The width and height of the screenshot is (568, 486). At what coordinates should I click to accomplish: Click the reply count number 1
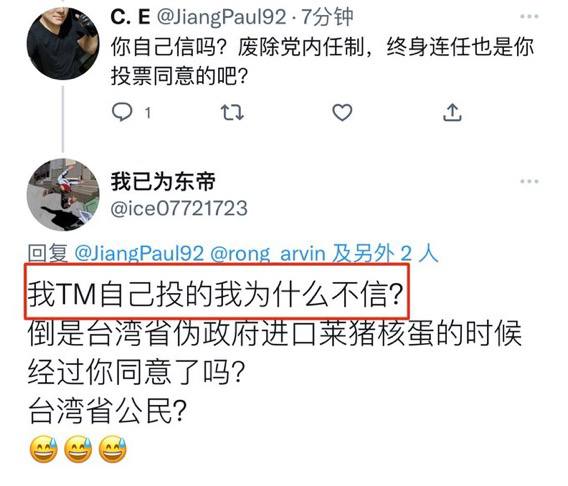coord(147,113)
